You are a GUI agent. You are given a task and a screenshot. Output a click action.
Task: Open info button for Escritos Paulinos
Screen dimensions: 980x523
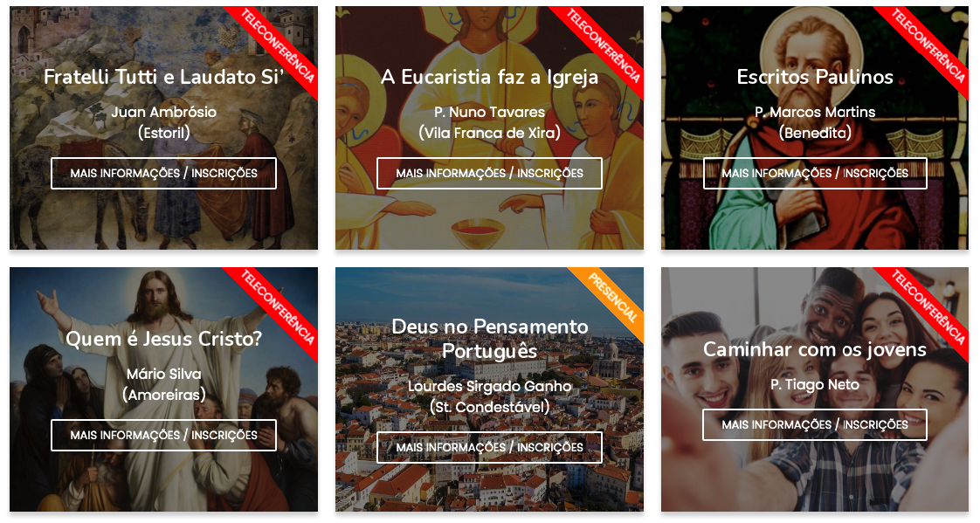point(815,173)
